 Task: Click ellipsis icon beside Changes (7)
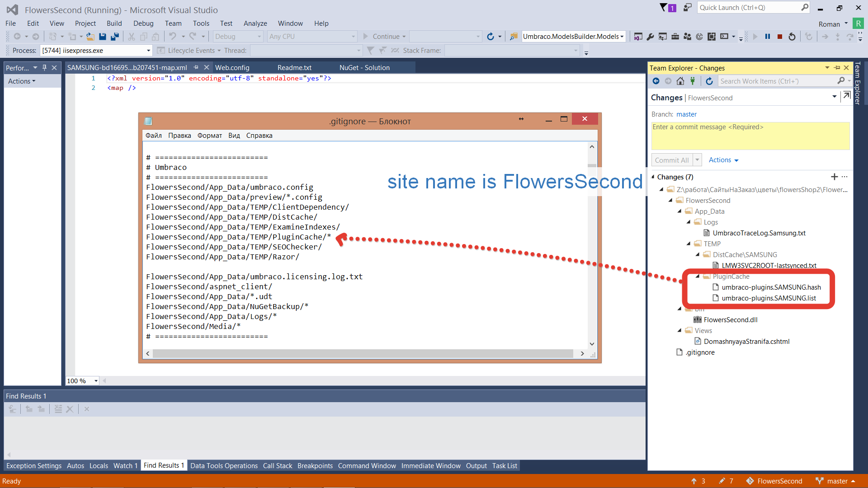(844, 177)
